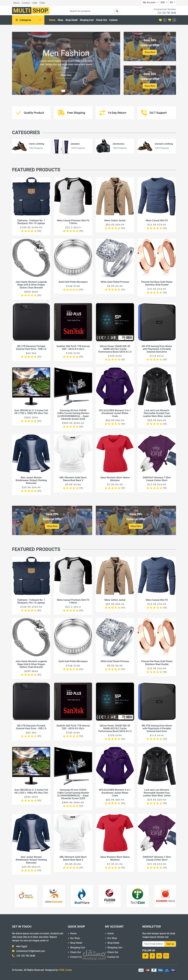Open the HTML Codex footer link

[x=65, y=970]
